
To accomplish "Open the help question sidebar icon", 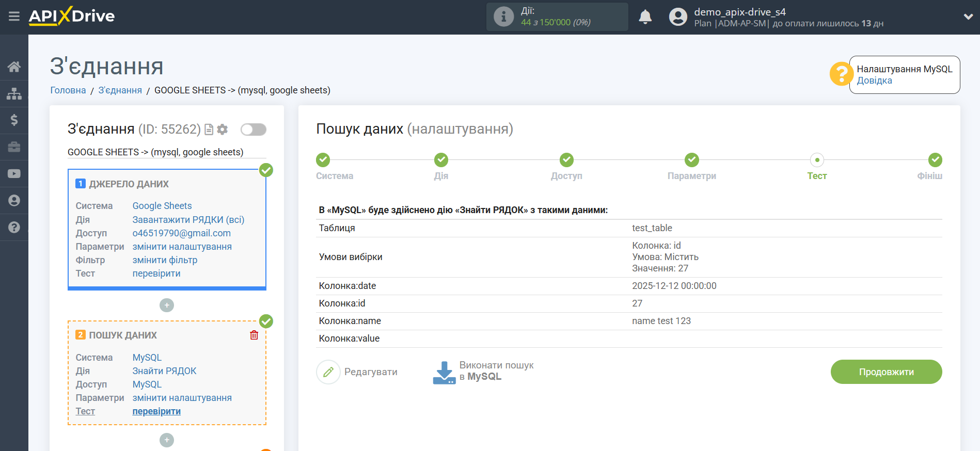I will click(x=14, y=228).
